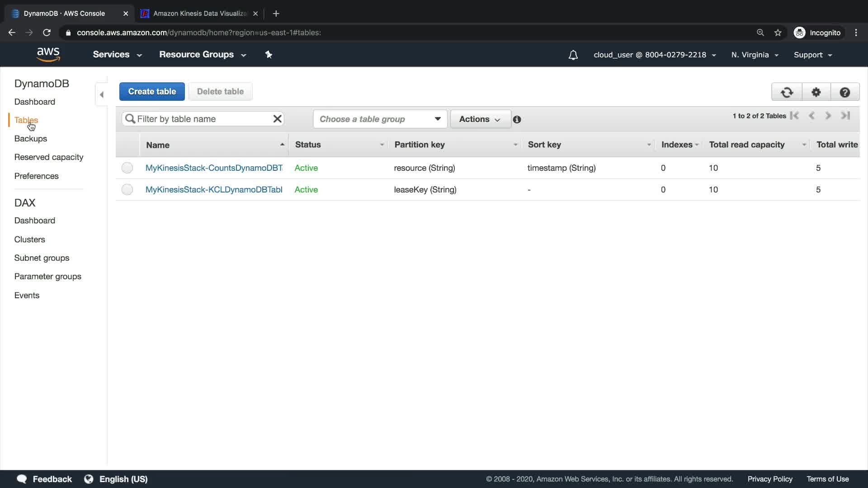Image resolution: width=868 pixels, height=488 pixels.
Task: Click the info icon beside Actions
Action: point(517,120)
